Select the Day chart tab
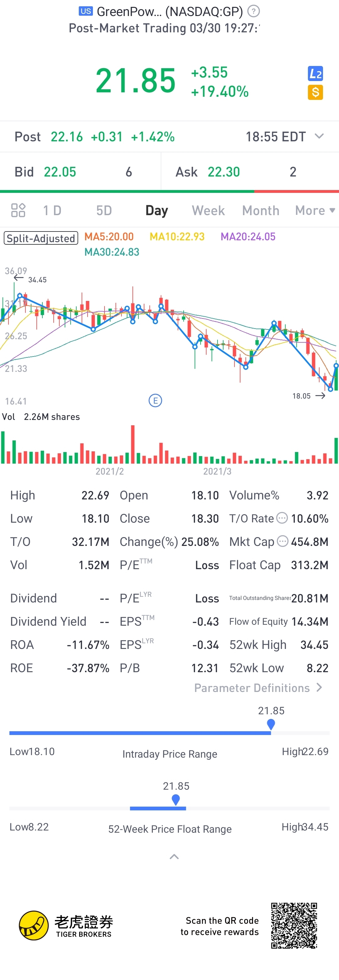This screenshot has height=980, width=339. tap(157, 210)
